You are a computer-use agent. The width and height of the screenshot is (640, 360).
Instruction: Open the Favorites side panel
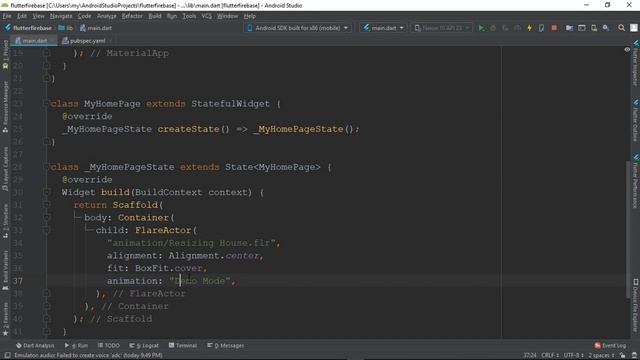tap(5, 319)
